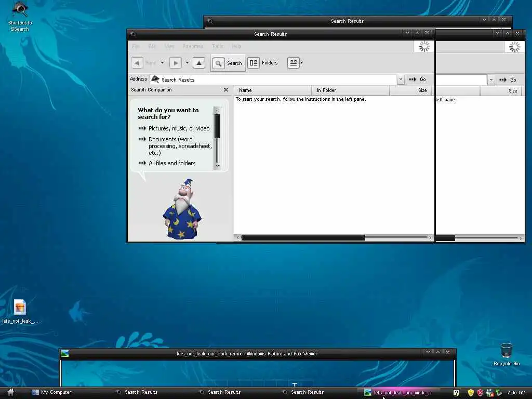Open the Tools menu
The width and height of the screenshot is (532, 399).
coord(218,46)
